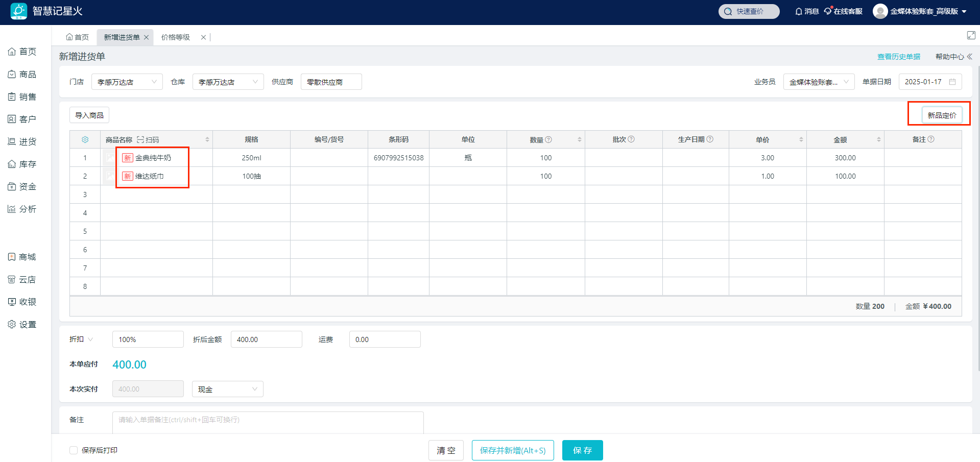Click the document remarks input field
980x462 pixels.
pos(268,420)
